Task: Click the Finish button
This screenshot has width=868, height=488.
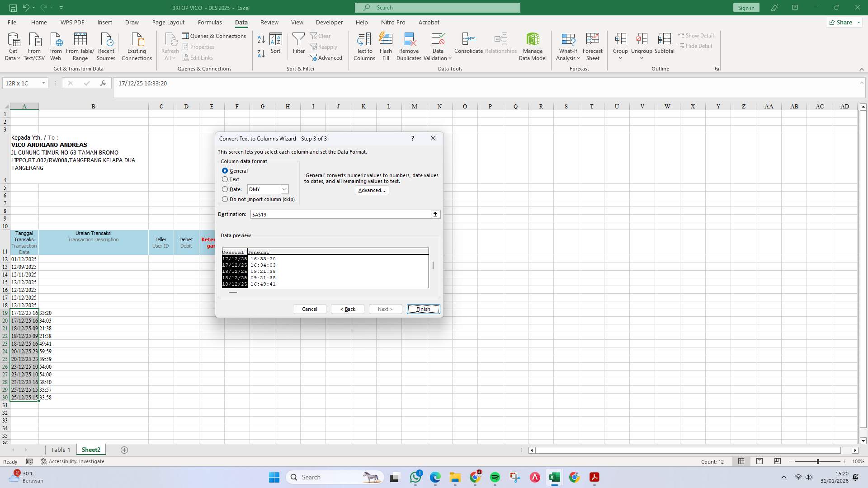Action: [x=423, y=309]
